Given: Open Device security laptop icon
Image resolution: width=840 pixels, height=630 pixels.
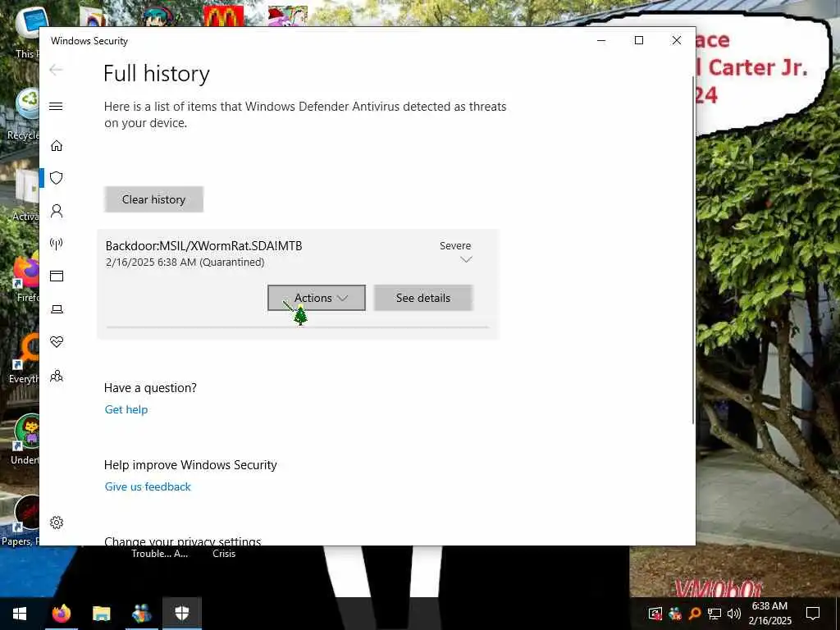Looking at the screenshot, I should tap(57, 309).
